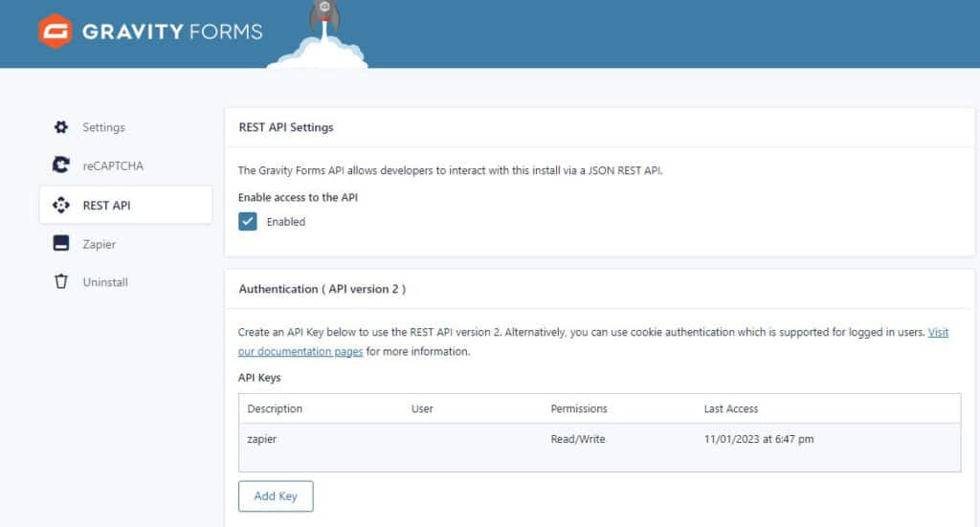The width and height of the screenshot is (980, 527).
Task: Click the Permissions column header
Action: click(579, 408)
